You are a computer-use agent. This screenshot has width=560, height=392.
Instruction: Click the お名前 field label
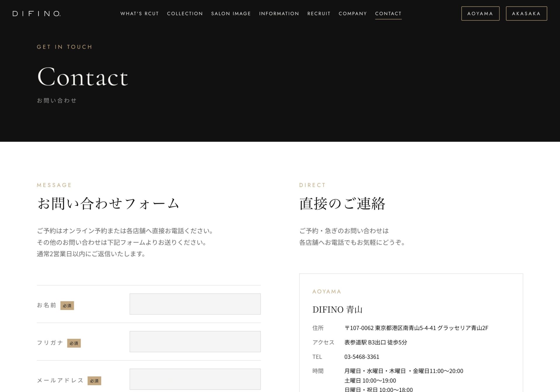click(46, 305)
